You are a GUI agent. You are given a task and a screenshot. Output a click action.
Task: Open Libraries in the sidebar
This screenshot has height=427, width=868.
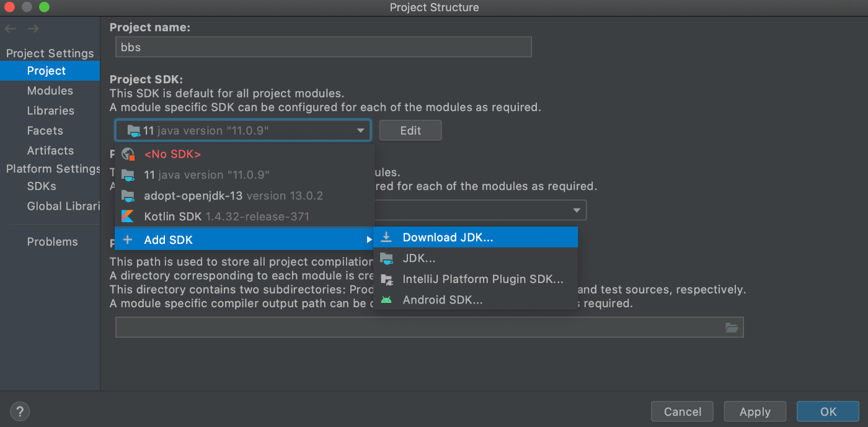tap(50, 110)
